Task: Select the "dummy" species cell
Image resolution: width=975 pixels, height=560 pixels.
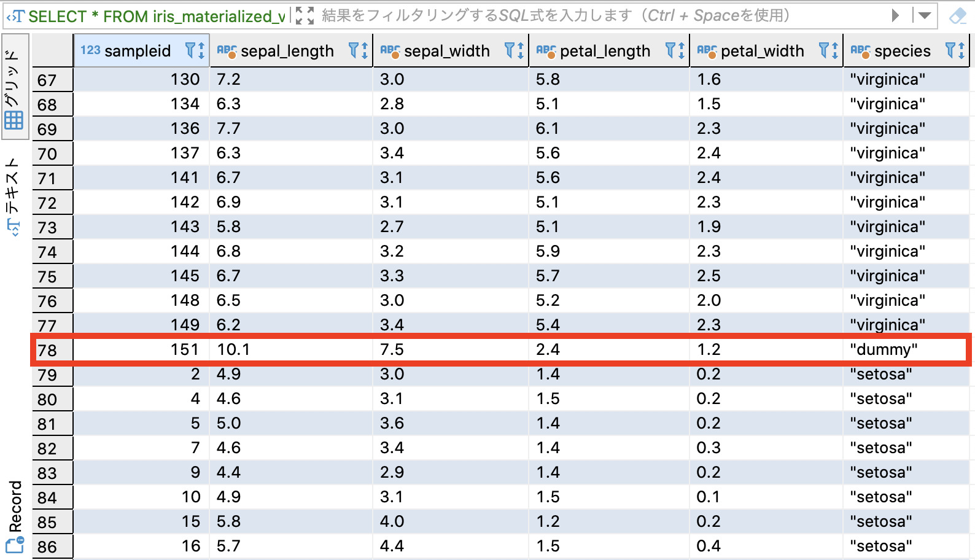Action: [884, 349]
